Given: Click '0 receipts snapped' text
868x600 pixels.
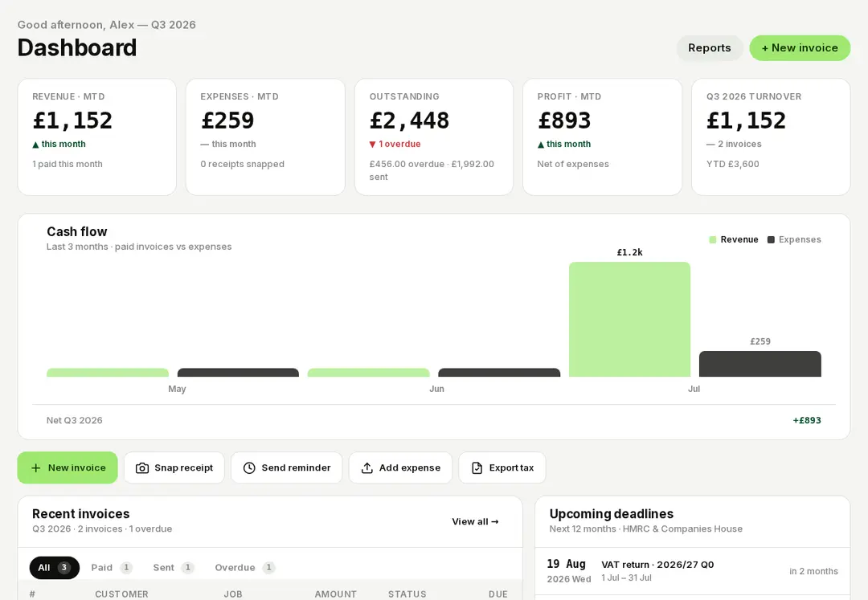Looking at the screenshot, I should [x=243, y=164].
